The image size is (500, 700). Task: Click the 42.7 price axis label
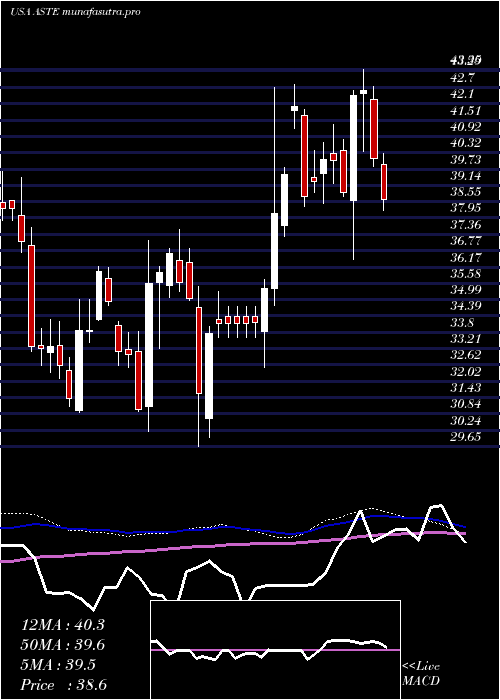coord(462,78)
